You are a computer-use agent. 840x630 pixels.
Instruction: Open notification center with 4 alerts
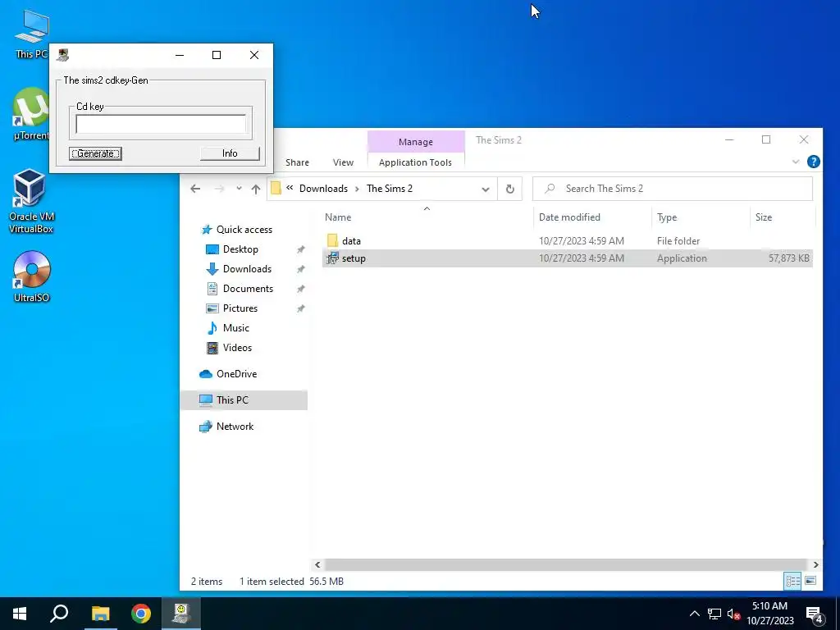coord(815,614)
